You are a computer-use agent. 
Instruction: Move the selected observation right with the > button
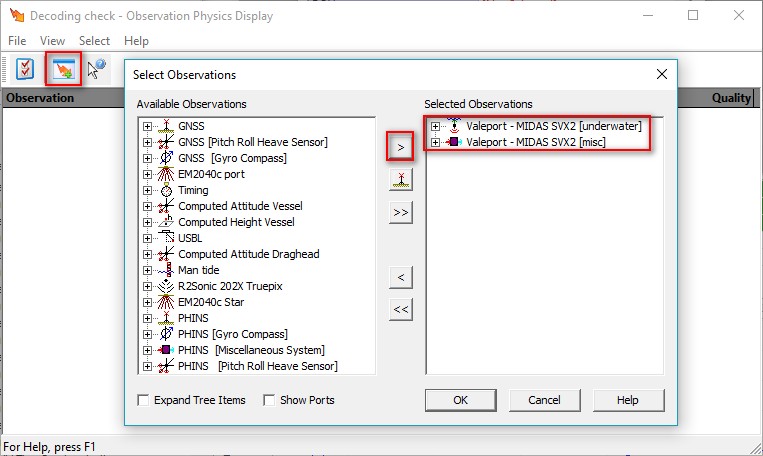(400, 147)
